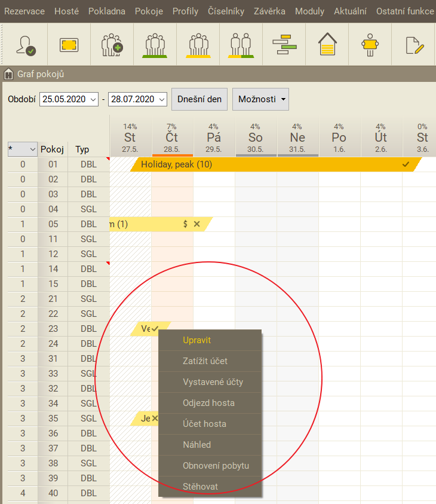Click the add group icon with green plus
Image resolution: width=436 pixels, height=504 pixels.
[112, 45]
